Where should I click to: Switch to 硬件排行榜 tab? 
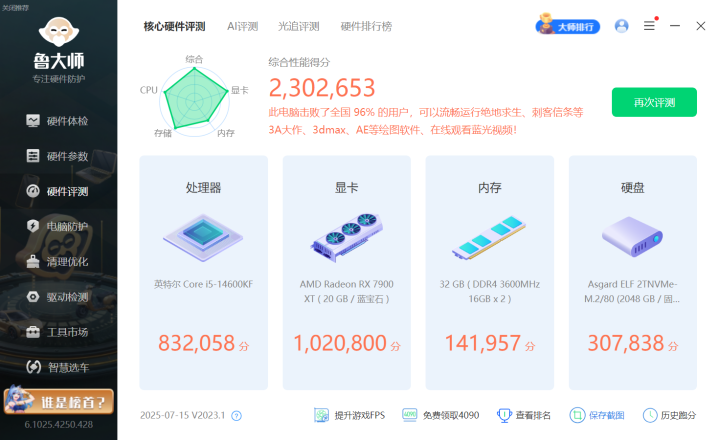366,27
